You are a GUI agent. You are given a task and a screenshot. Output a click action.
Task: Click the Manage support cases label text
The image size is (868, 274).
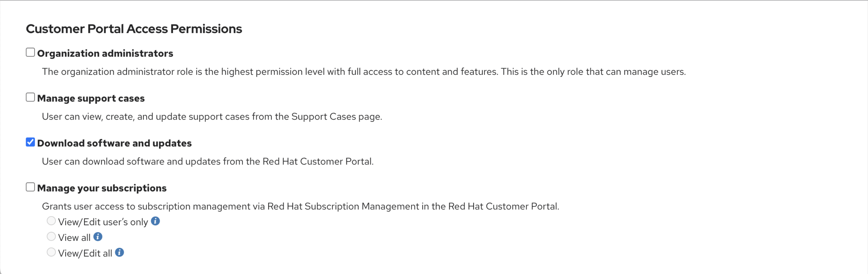(91, 98)
